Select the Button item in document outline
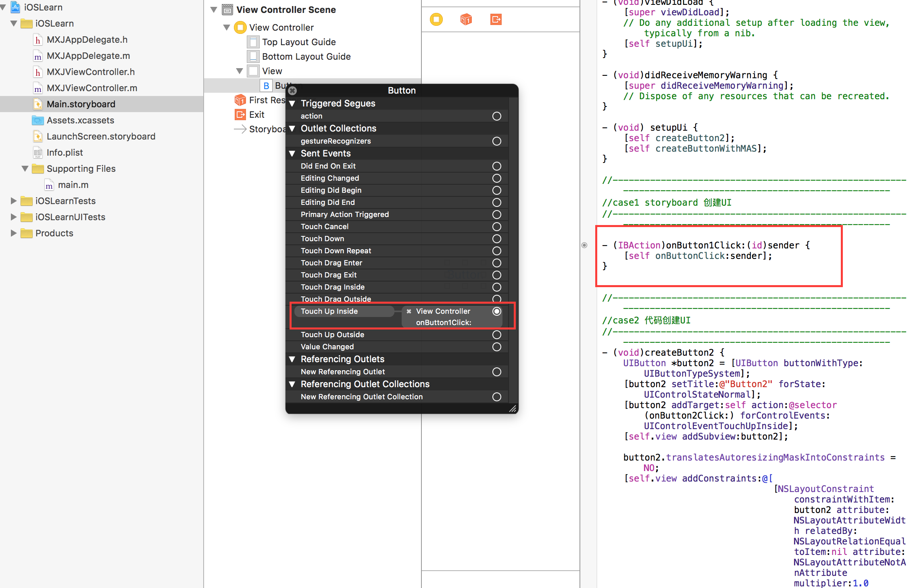Image resolution: width=913 pixels, height=588 pixels. [x=267, y=85]
